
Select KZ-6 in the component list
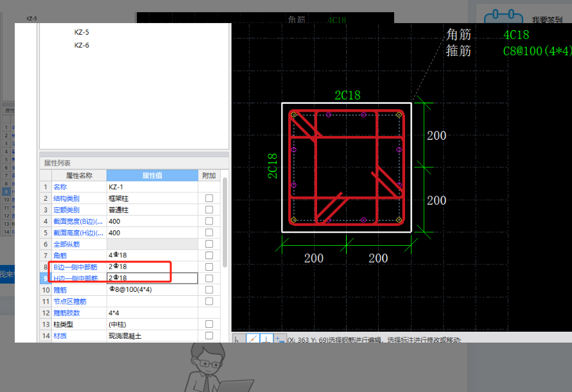pyautogui.click(x=82, y=45)
